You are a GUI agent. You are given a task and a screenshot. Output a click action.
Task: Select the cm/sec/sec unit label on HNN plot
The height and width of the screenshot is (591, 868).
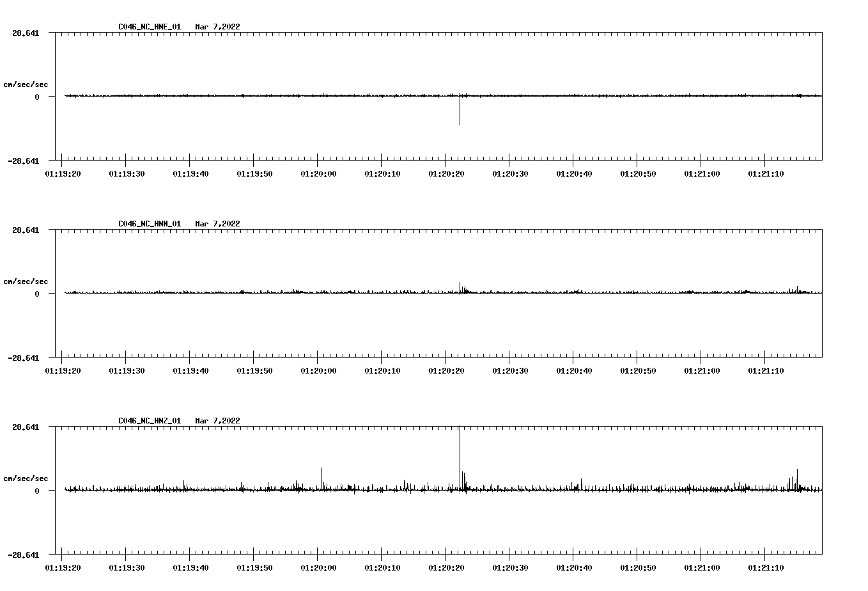26,281
